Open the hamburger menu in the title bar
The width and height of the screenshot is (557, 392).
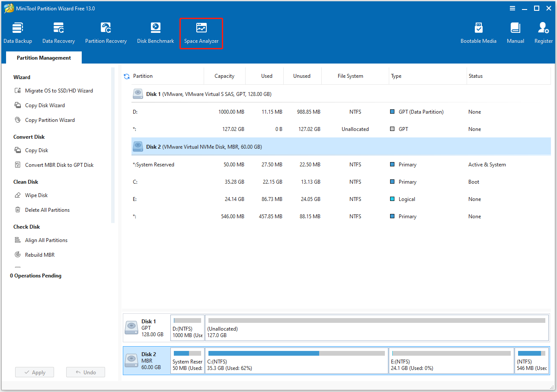pos(512,8)
